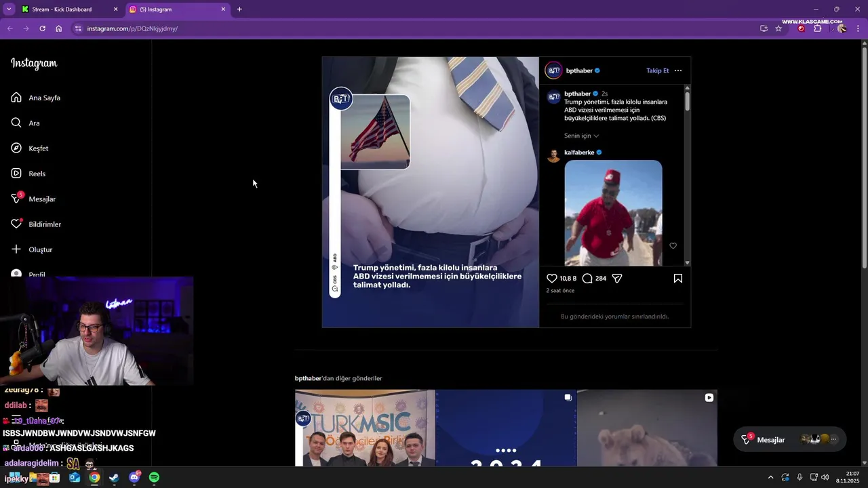Open comments via the 284 bubble icon

[x=587, y=278]
